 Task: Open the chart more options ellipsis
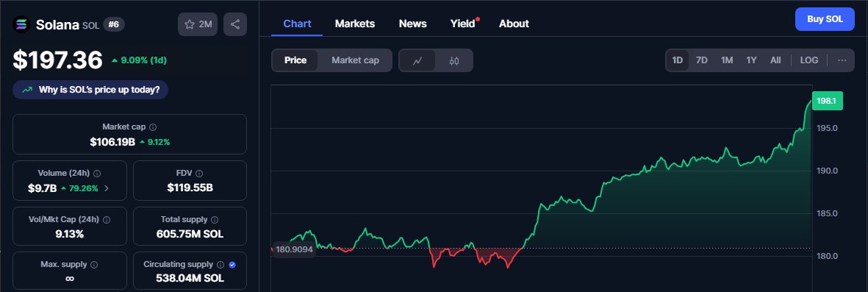click(x=842, y=60)
